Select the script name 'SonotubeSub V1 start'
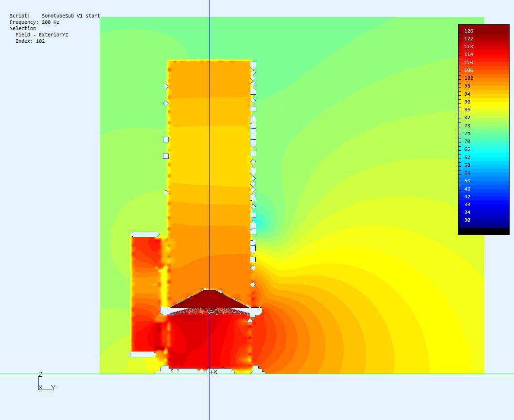Viewport: 514px width, 420px height. click(71, 16)
